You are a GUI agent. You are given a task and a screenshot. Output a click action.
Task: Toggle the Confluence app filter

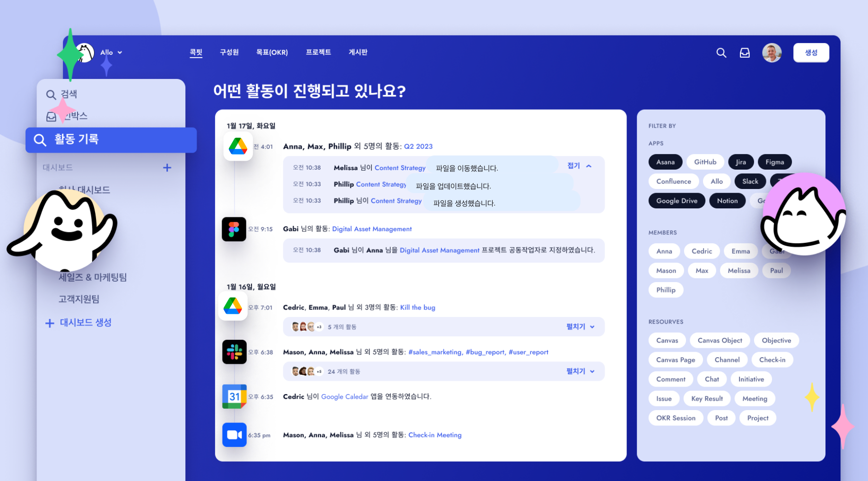(674, 181)
